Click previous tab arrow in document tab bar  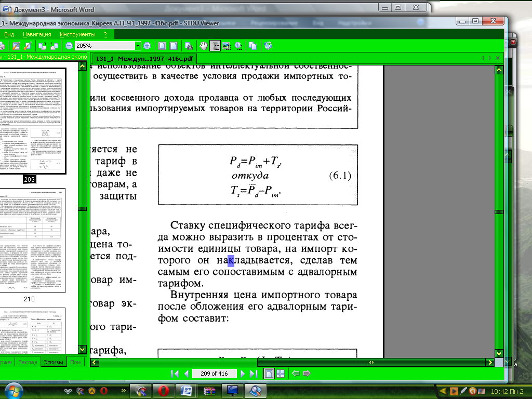coord(482,58)
